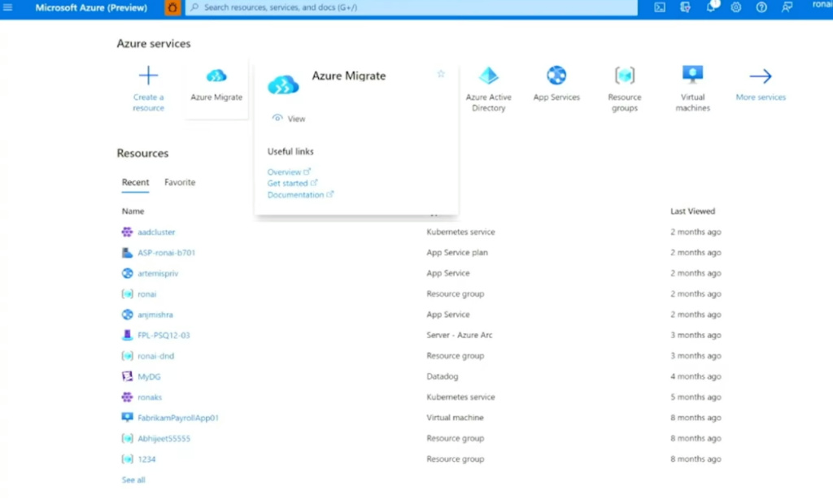The image size is (833, 504).
Task: Open the FPL-PSQ12-03 server
Action: [164, 336]
